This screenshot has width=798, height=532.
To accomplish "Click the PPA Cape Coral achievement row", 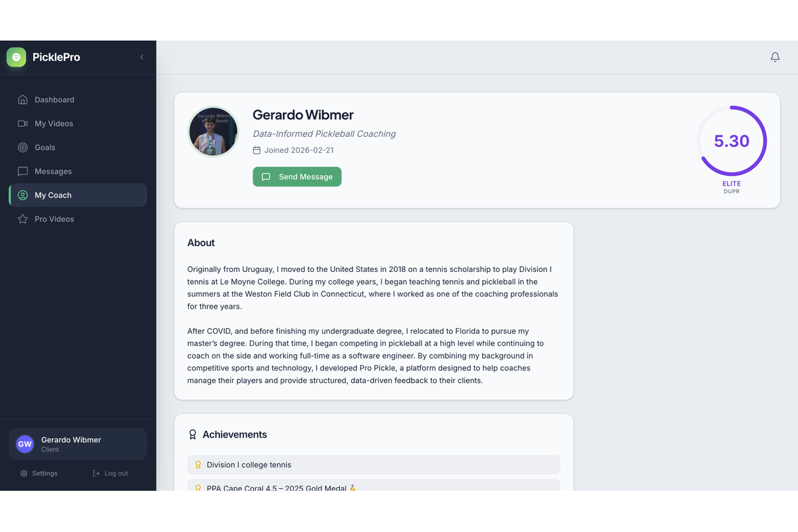I will tap(374, 486).
